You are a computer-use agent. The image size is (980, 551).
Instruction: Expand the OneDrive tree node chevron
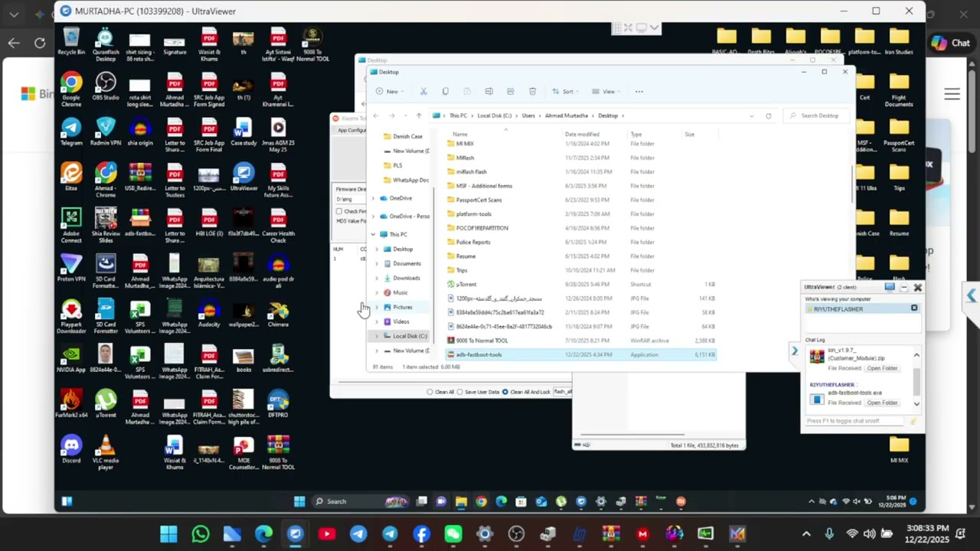click(374, 198)
